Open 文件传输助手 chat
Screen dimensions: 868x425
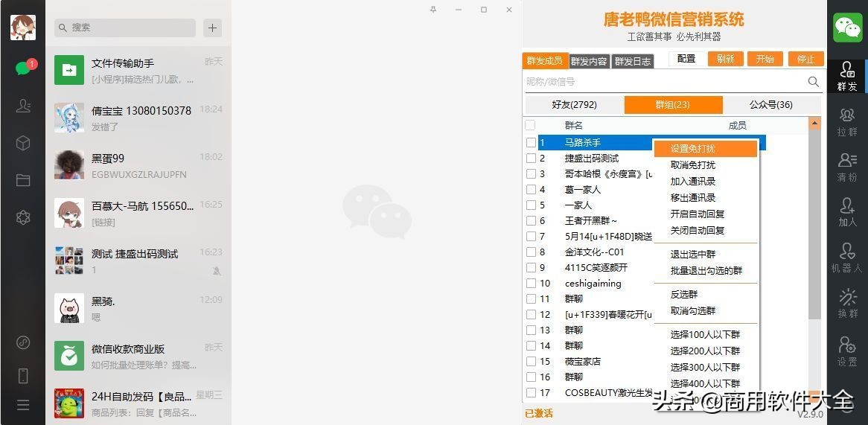tap(138, 70)
